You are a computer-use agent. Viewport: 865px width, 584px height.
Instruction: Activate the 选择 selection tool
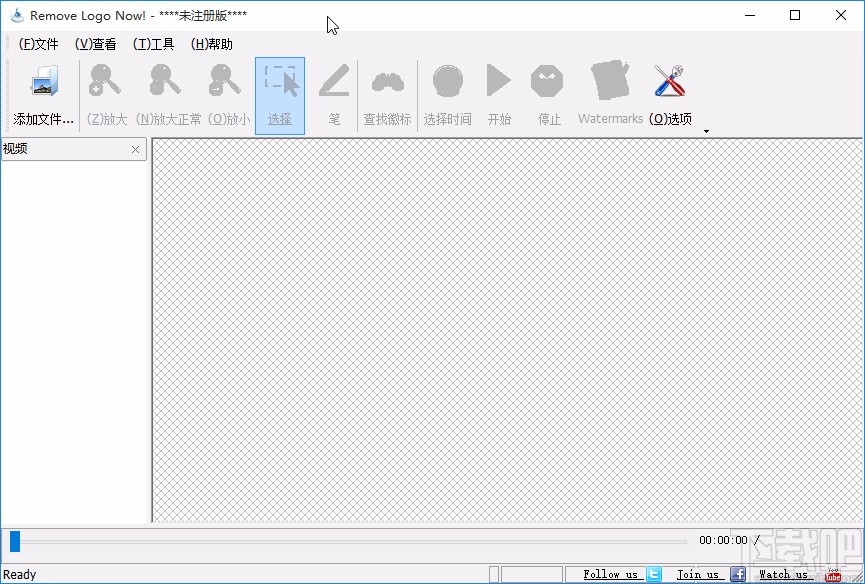click(280, 82)
